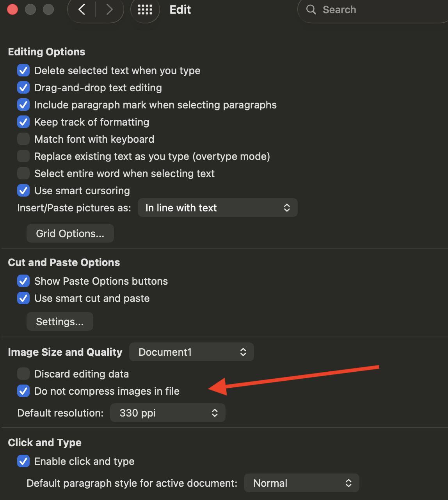Enable Discard editing data
The width and height of the screenshot is (448, 500).
(23, 374)
